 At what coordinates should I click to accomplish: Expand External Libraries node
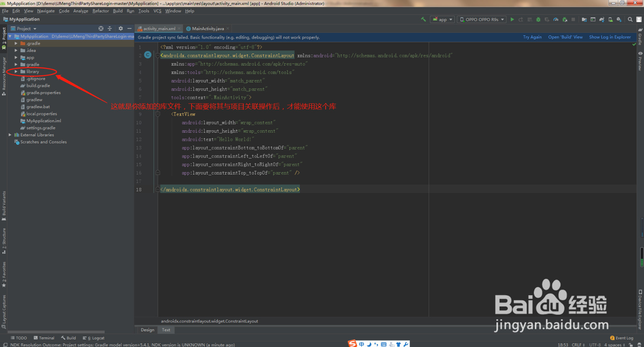pyautogui.click(x=10, y=135)
